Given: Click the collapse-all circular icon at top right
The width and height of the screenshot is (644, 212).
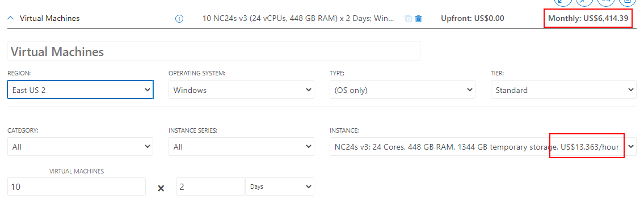Looking at the screenshot, I should pyautogui.click(x=563, y=2).
